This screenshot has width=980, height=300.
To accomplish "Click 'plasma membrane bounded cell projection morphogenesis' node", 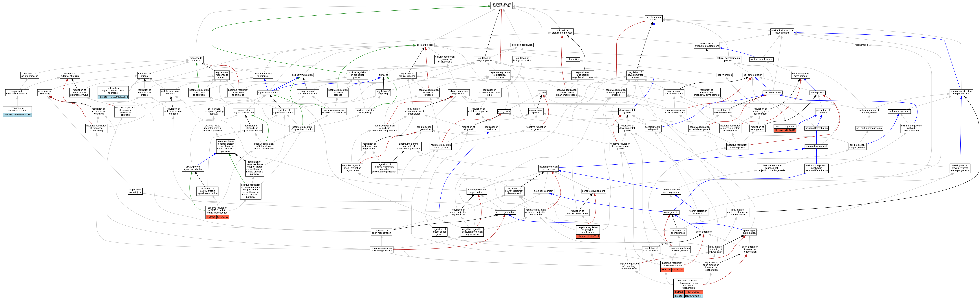I will (x=771, y=168).
